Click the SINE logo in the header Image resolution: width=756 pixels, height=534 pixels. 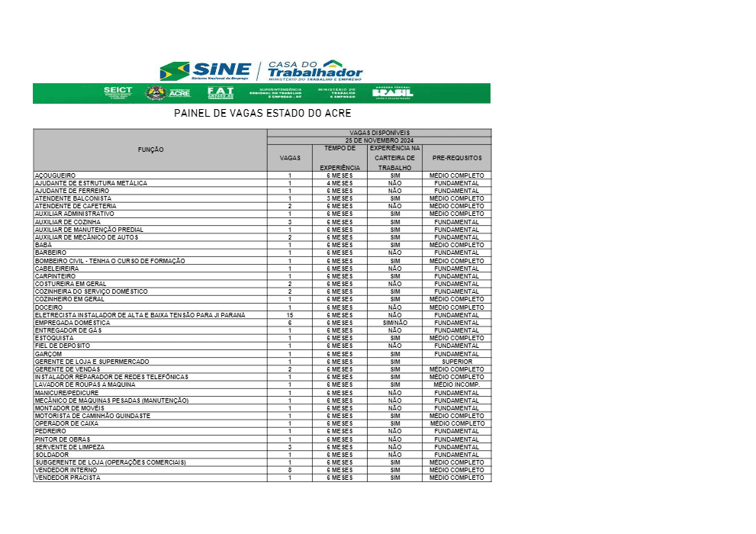(x=205, y=71)
